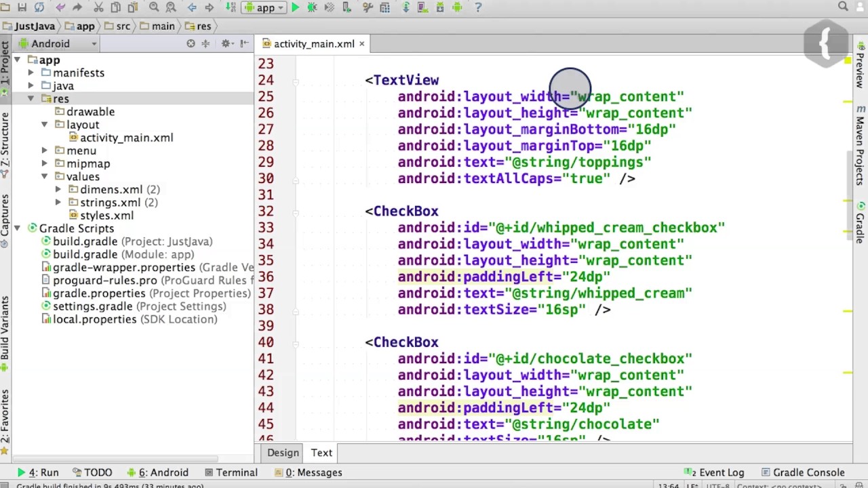Open the SDK Manager icon
868x488 pixels.
(x=439, y=7)
